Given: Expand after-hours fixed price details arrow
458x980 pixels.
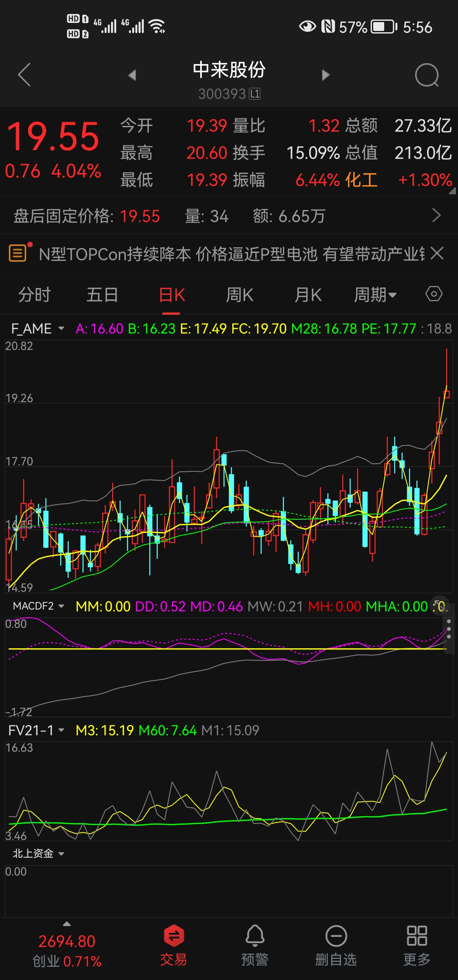Looking at the screenshot, I should coord(436,216).
